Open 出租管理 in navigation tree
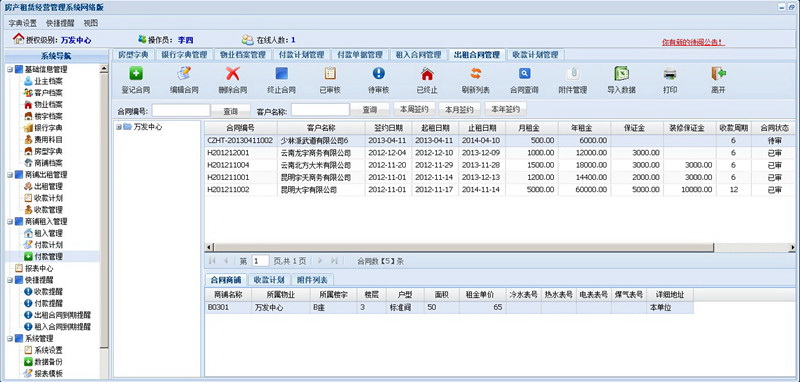 [48, 186]
